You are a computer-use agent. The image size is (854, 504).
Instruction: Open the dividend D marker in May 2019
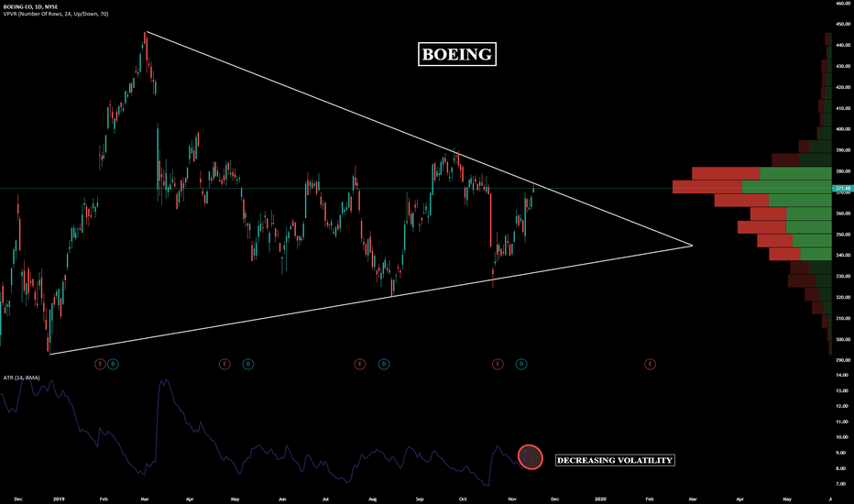(247, 364)
